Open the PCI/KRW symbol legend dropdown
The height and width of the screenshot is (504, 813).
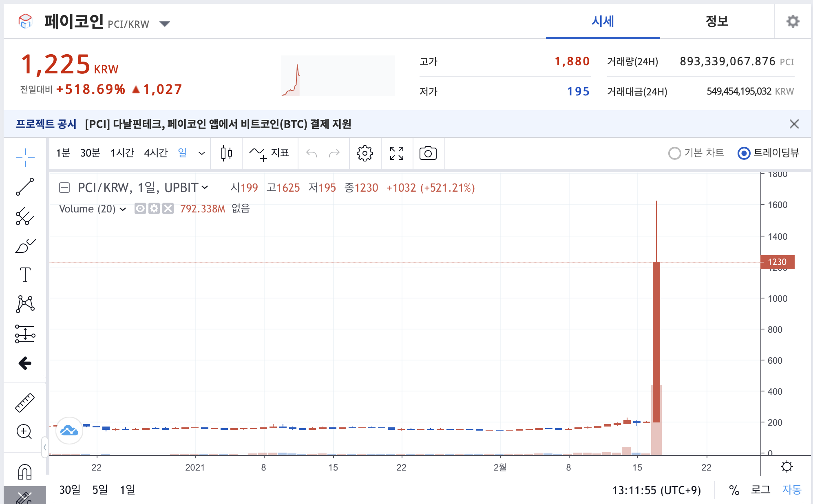205,187
